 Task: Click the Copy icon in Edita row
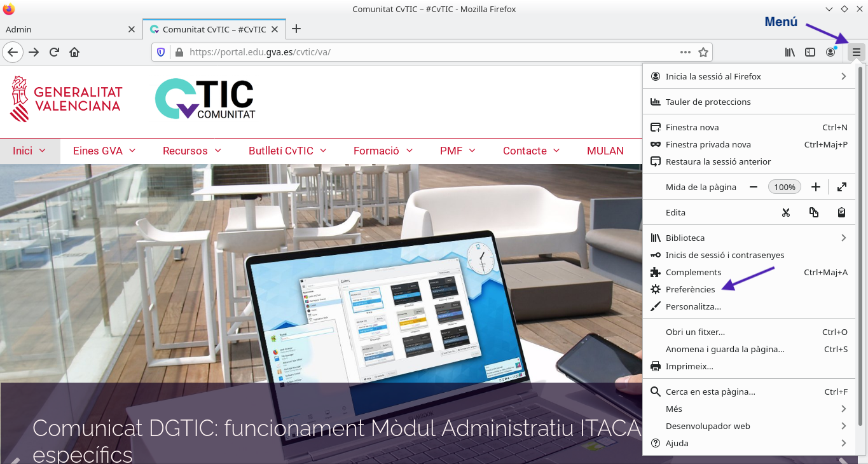coord(814,212)
